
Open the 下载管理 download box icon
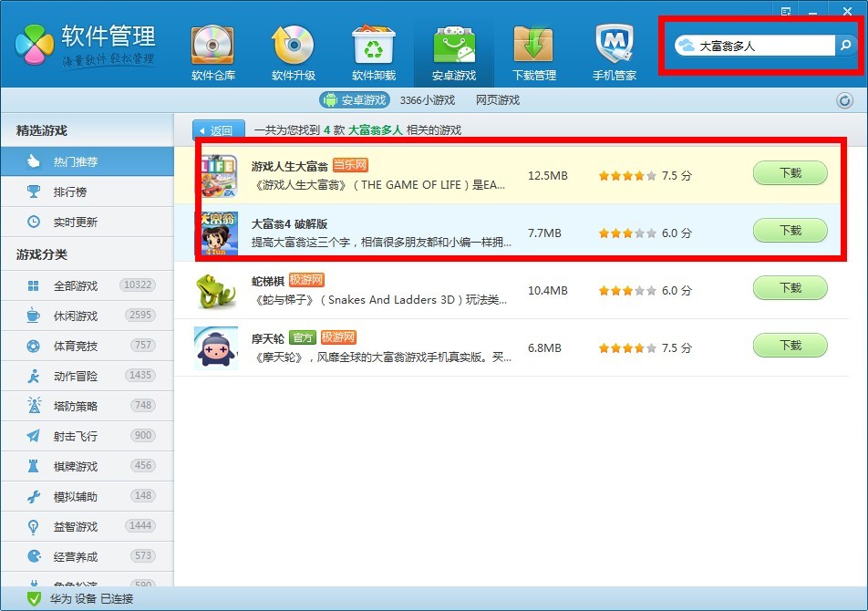click(533, 46)
